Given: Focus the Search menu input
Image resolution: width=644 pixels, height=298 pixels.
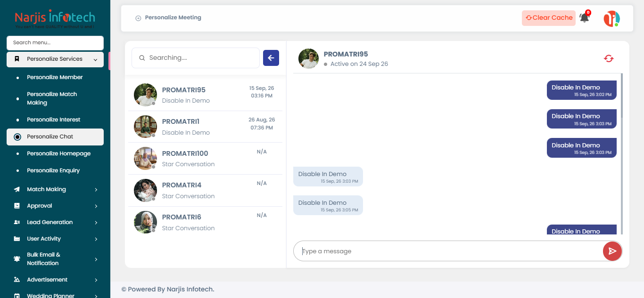Looking at the screenshot, I should [x=55, y=43].
